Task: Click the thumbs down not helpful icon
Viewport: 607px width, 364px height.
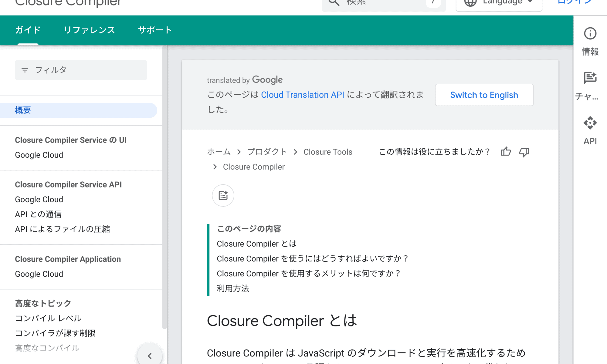Action: (524, 152)
